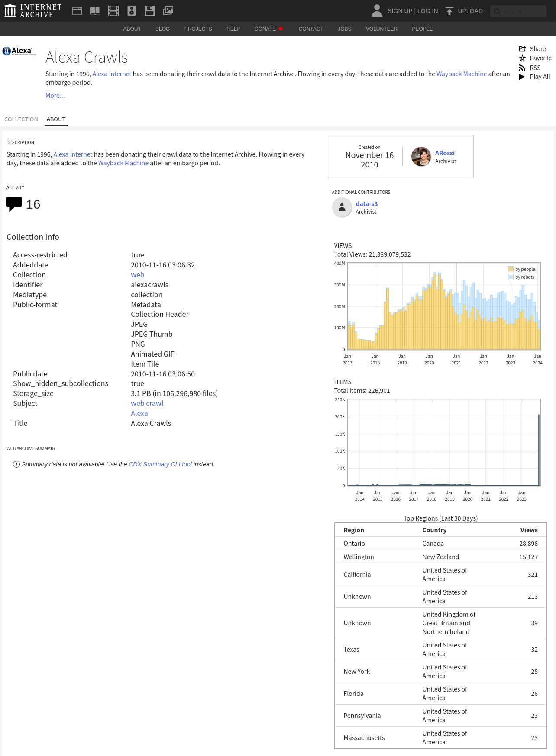Open the 'Alexa' subject link
The width and height of the screenshot is (556, 756).
(139, 413)
